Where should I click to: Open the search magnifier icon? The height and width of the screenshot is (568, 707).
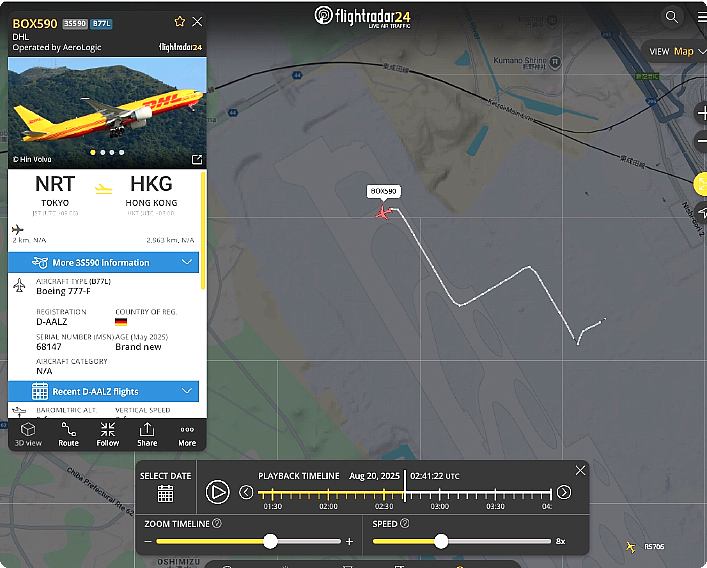(671, 17)
